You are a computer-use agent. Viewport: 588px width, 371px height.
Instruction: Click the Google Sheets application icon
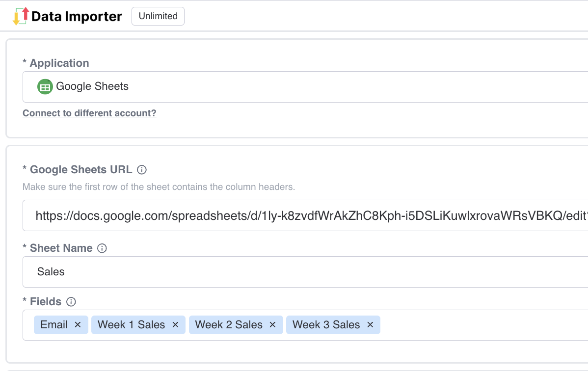[45, 87]
